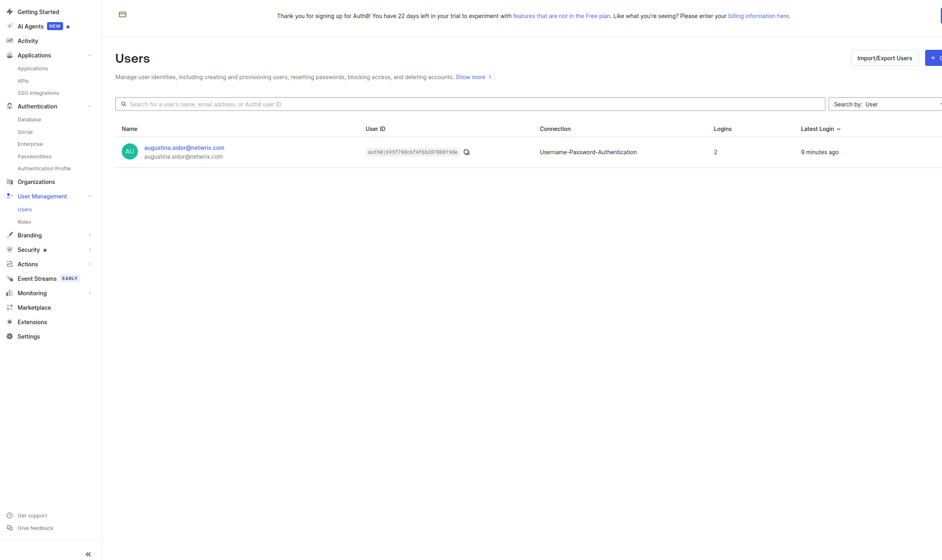Open the augustina.sidor@netwrix.com user link
The width and height of the screenshot is (942, 560).
point(184,148)
